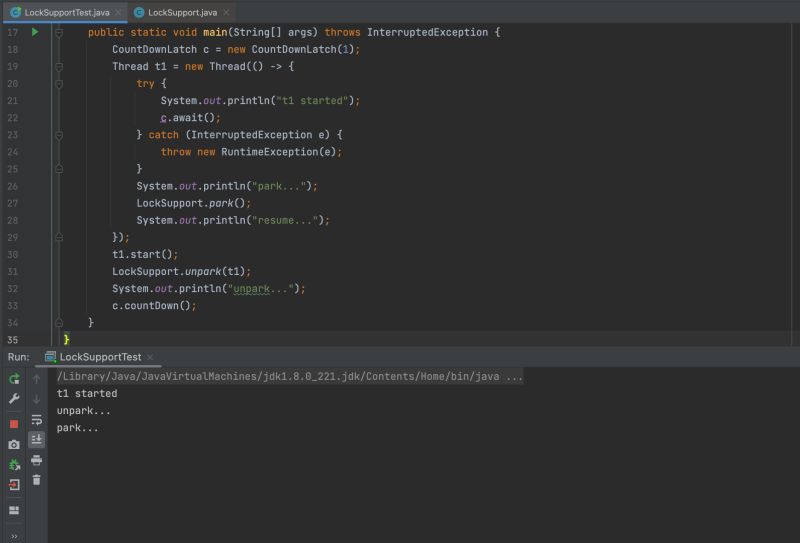The image size is (800, 543).
Task: Print console output with printer icon
Action: (37, 460)
